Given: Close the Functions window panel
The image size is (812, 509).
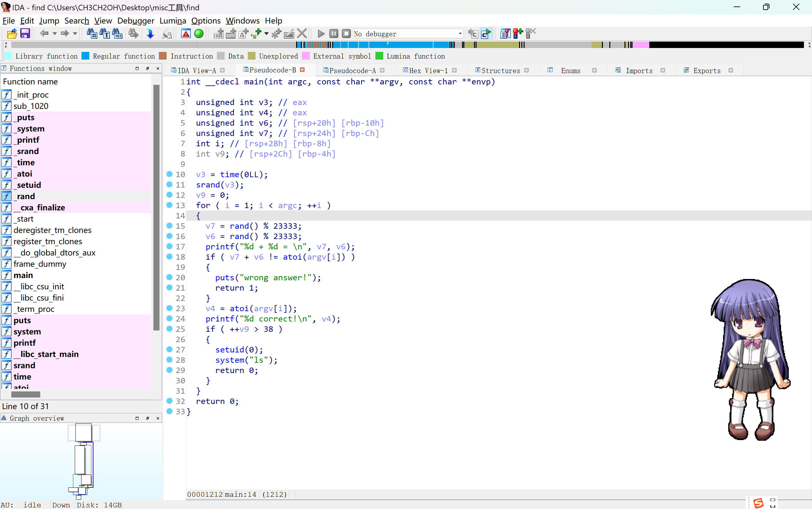Looking at the screenshot, I should (x=158, y=68).
